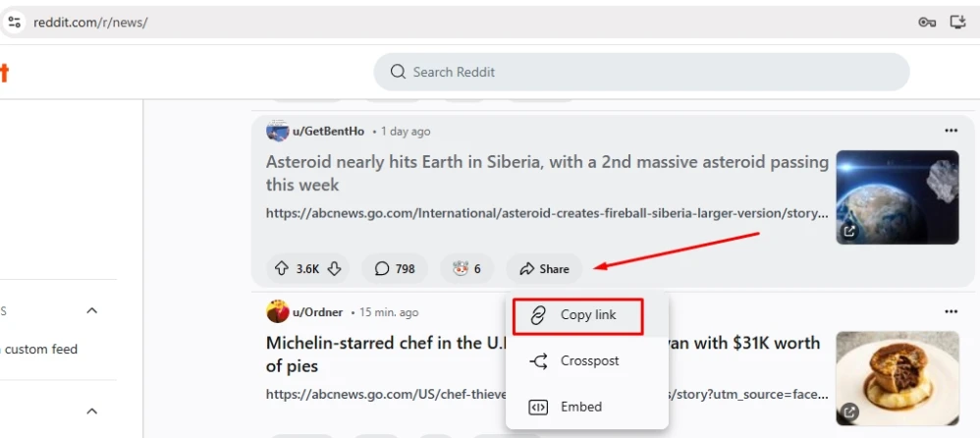Collapse the sidebar section above custom feed
The height and width of the screenshot is (438, 980).
tap(92, 310)
